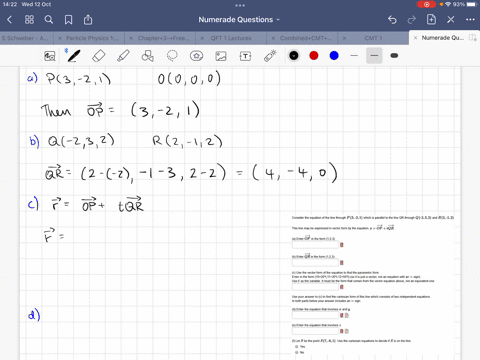Screen dimensions: 480x360
Task: Choose the blue pen color
Action: coord(334,56)
